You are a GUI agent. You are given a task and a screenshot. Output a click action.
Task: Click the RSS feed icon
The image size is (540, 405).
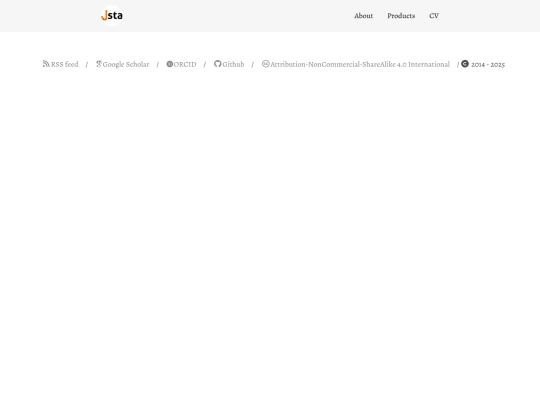point(46,64)
